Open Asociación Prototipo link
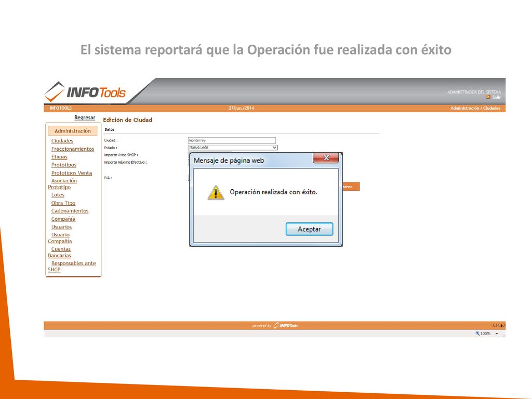This screenshot has width=532, height=399. click(x=63, y=184)
